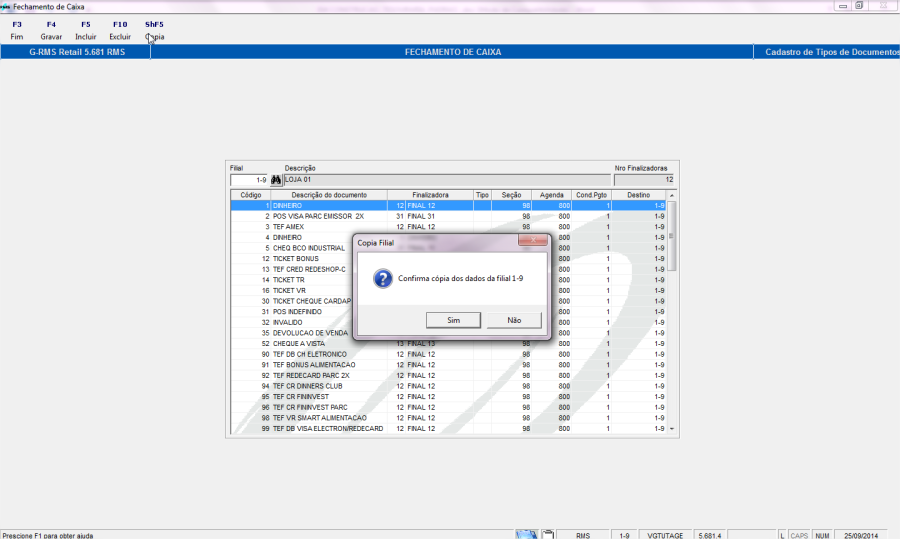Click the NUM indicator in status bar

pos(822,536)
